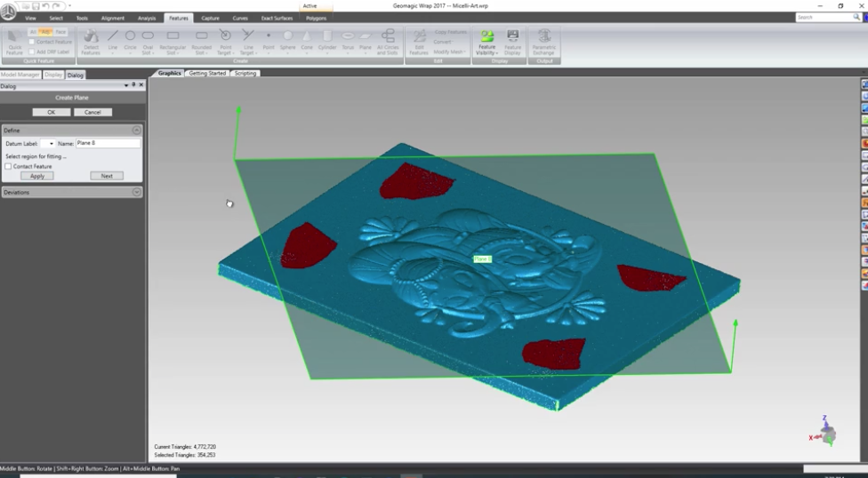The height and width of the screenshot is (478, 868).
Task: Open the Analysis ribbon tab
Action: tap(147, 19)
